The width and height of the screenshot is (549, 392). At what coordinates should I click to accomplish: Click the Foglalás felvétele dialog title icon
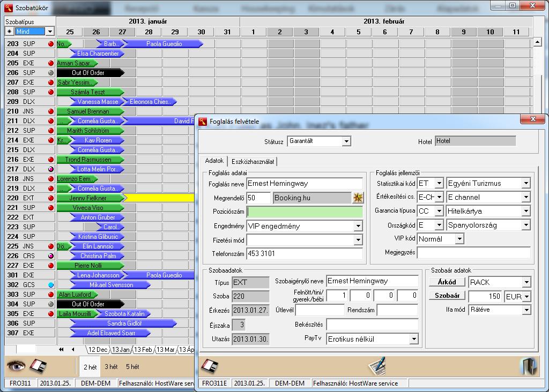click(x=203, y=122)
